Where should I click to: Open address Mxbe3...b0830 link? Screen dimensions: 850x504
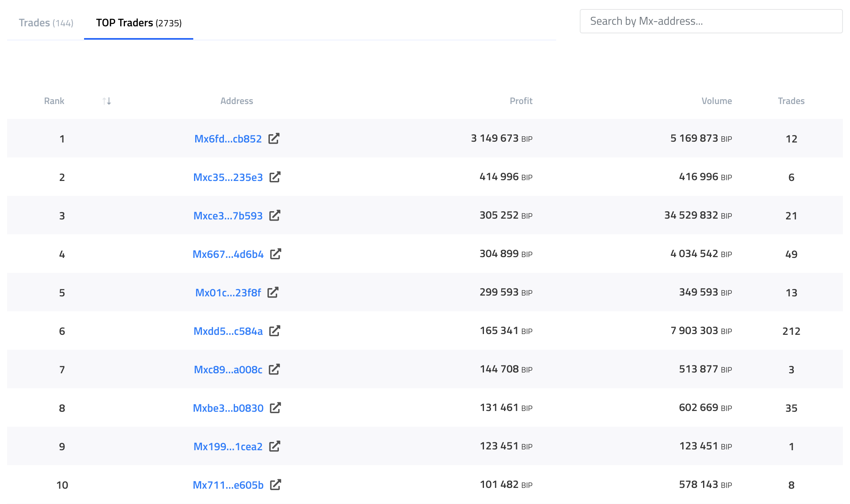pyautogui.click(x=228, y=408)
